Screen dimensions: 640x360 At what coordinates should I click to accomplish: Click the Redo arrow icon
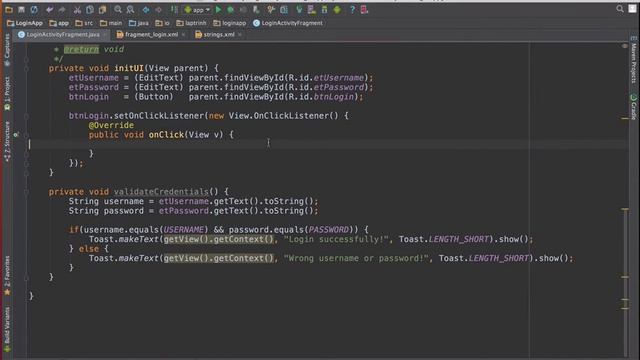pos(62,9)
